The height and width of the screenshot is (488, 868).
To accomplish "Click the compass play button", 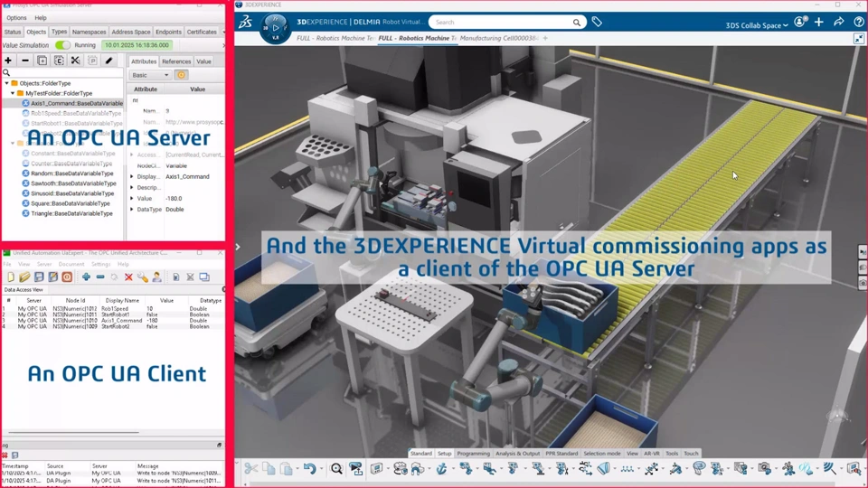I will (276, 28).
